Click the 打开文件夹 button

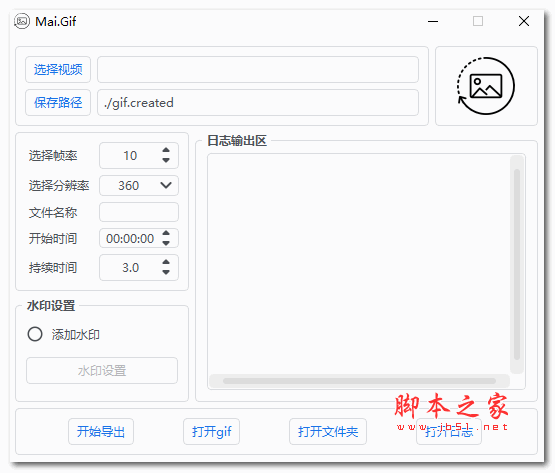click(x=328, y=432)
